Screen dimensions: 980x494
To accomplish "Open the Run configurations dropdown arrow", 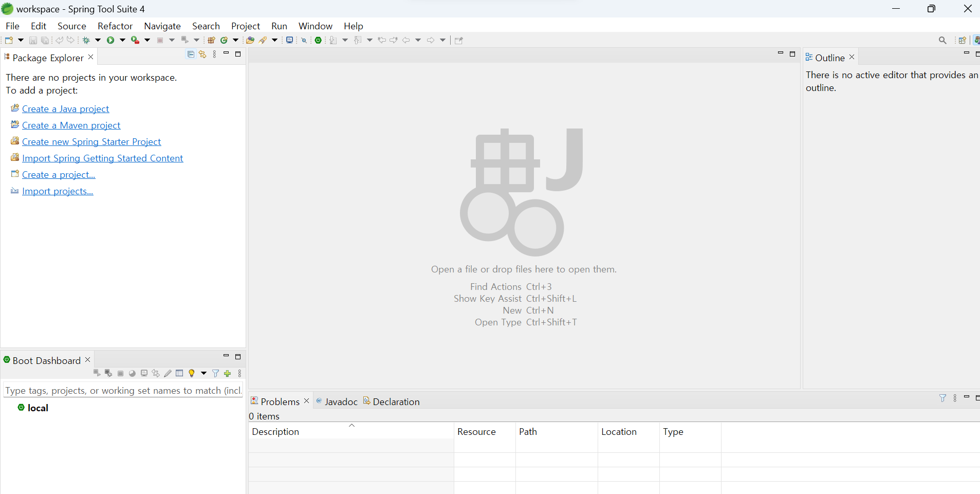I will (122, 40).
